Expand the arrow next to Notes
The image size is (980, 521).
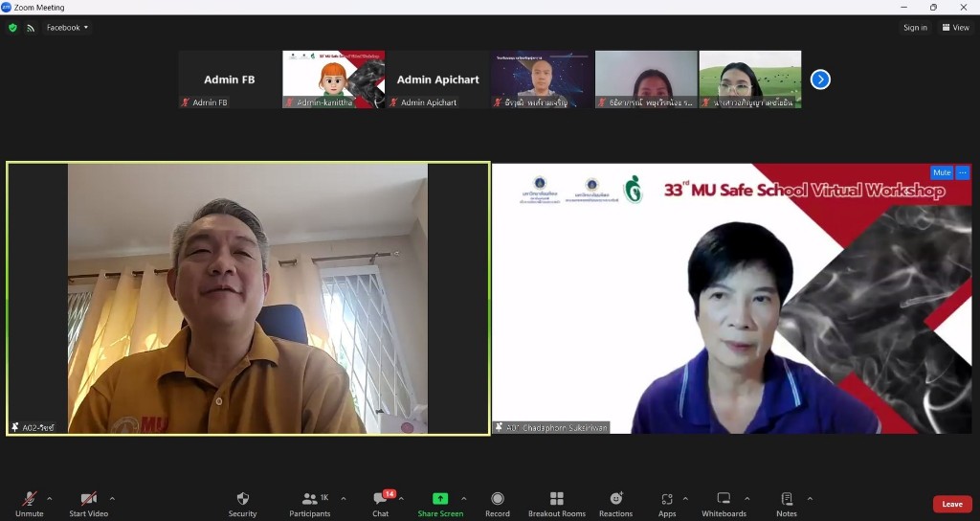(x=810, y=498)
